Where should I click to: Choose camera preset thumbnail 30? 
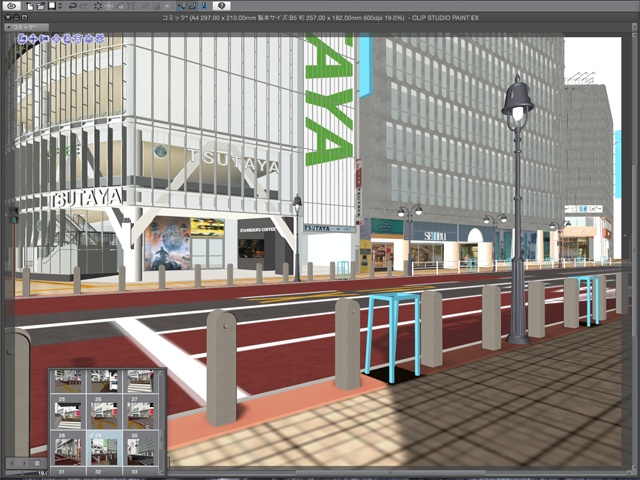140,451
